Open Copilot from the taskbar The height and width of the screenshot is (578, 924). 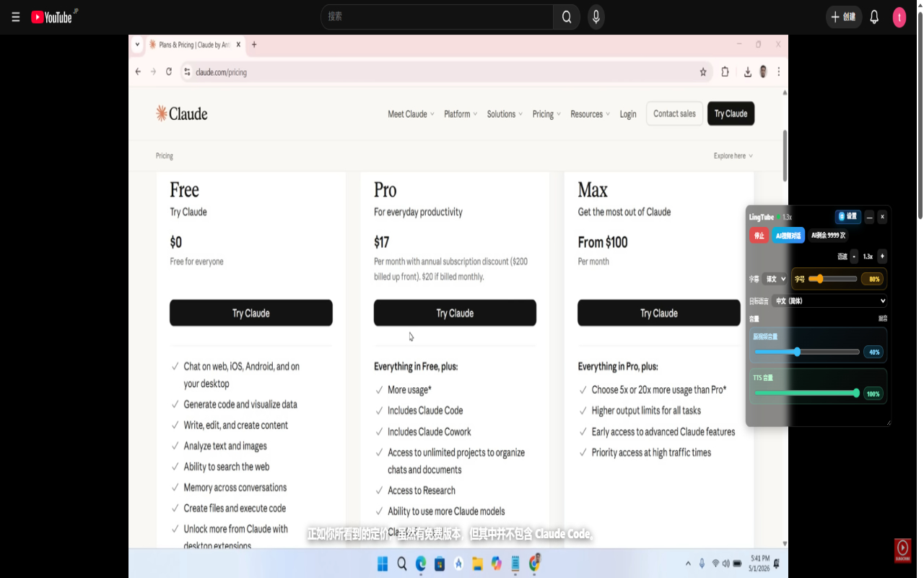496,564
